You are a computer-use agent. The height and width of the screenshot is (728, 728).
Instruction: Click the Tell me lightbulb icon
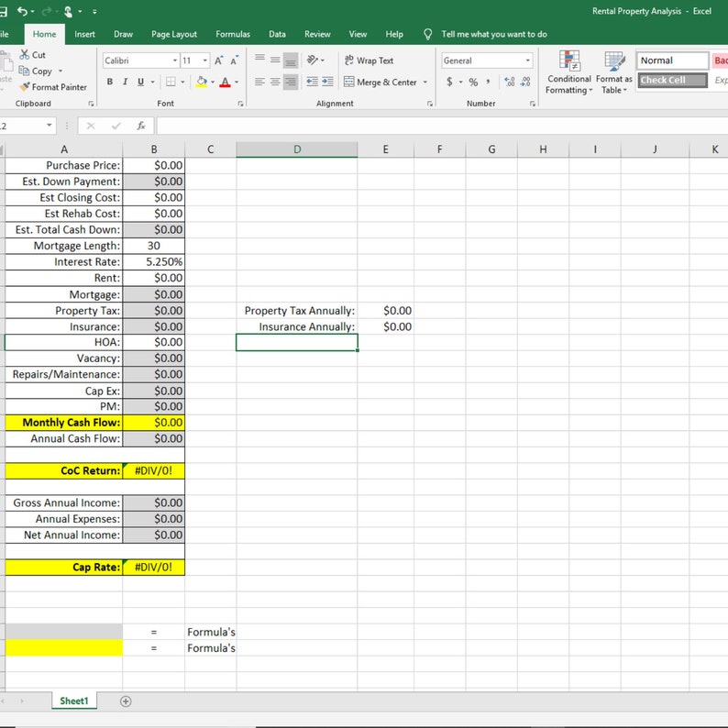(427, 34)
